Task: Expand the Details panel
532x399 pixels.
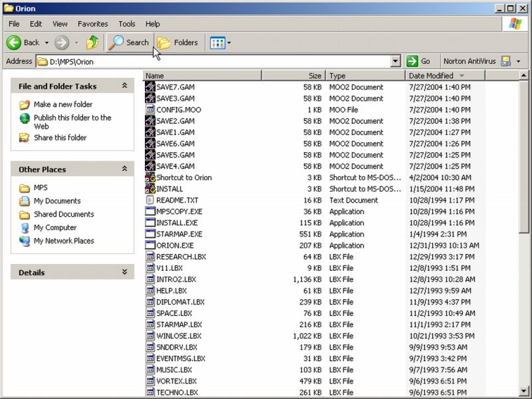Action: click(x=124, y=272)
